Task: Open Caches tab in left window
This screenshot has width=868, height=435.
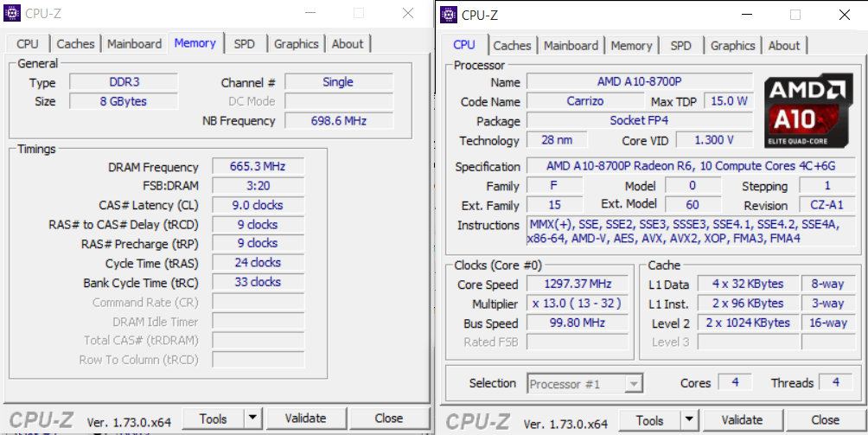Action: (76, 44)
